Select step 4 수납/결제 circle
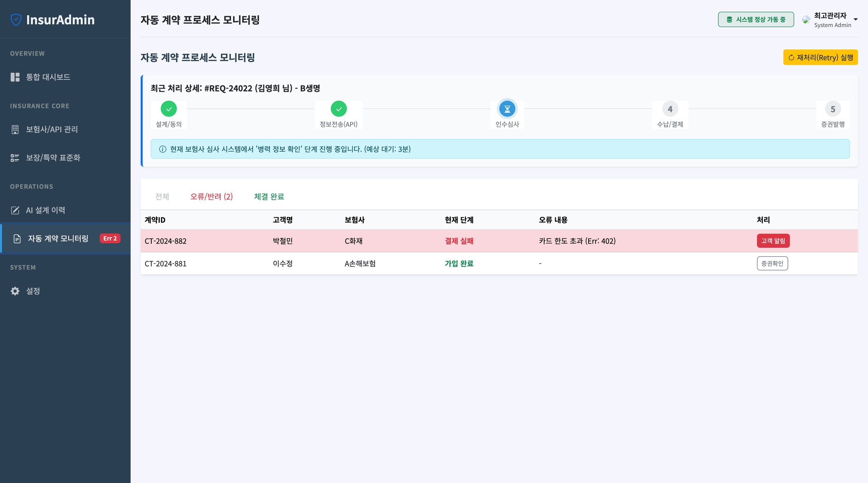Image resolution: width=868 pixels, height=483 pixels. 670,109
